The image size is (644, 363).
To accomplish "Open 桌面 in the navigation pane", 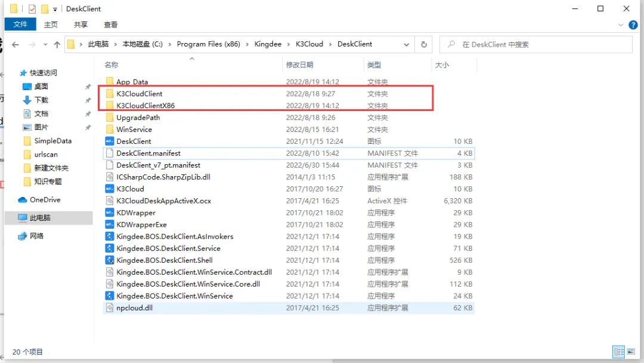I will tap(41, 87).
